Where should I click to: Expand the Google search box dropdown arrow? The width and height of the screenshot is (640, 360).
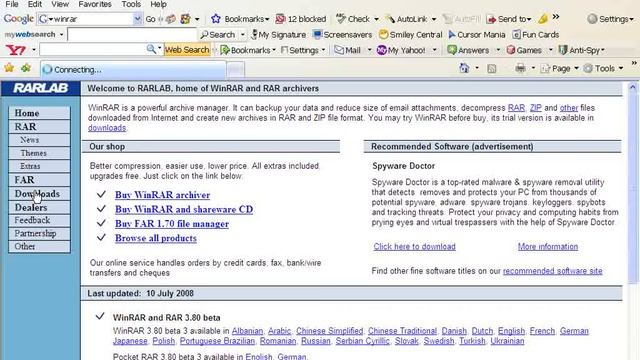tap(138, 19)
